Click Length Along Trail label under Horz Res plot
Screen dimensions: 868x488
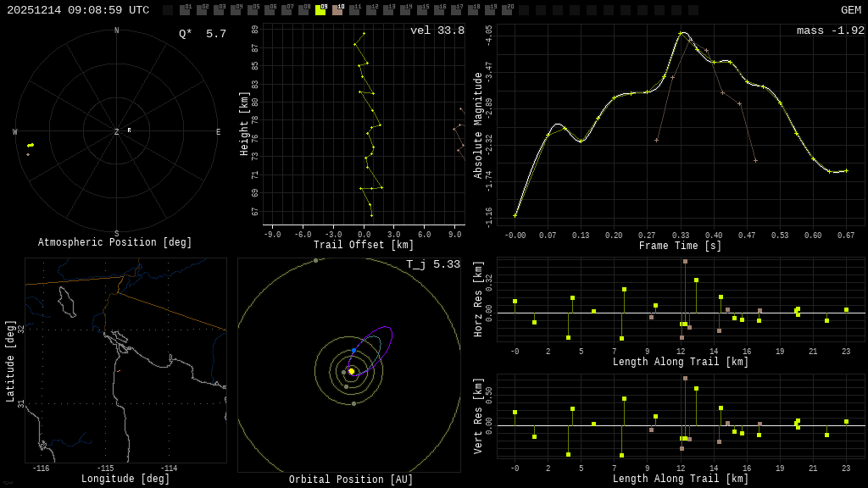click(681, 362)
